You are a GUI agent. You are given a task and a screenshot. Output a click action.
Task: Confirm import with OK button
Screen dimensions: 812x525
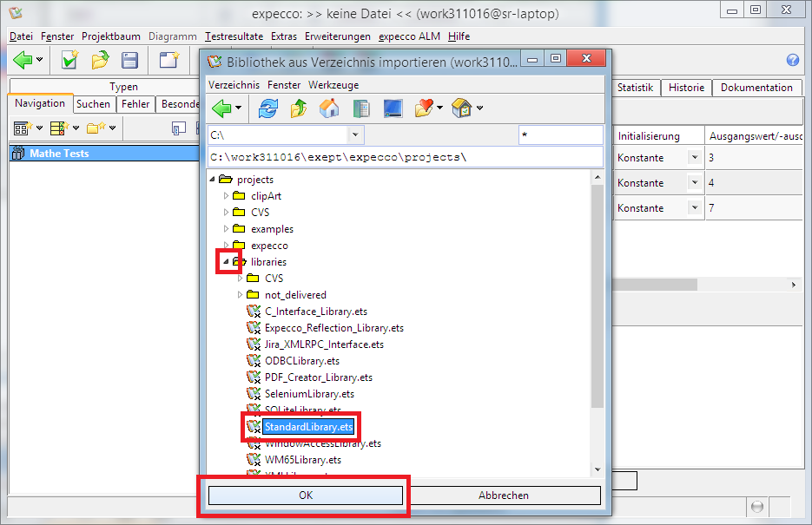tap(305, 495)
